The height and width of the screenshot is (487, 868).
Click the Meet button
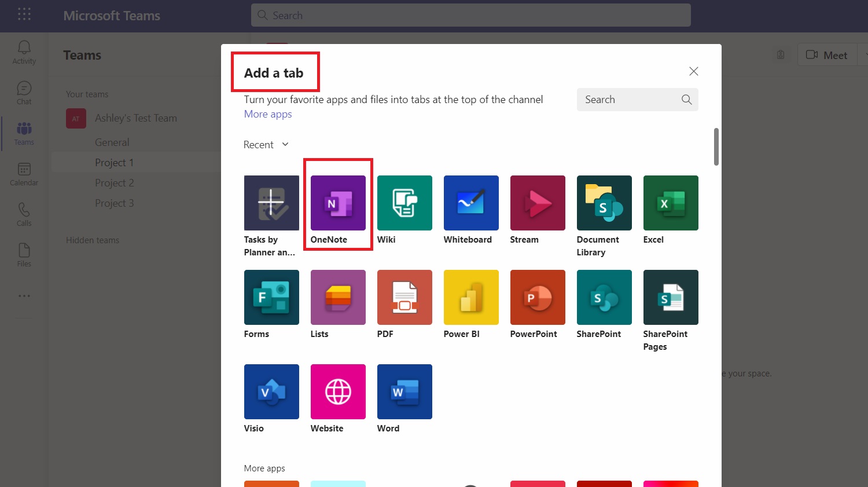(x=827, y=55)
